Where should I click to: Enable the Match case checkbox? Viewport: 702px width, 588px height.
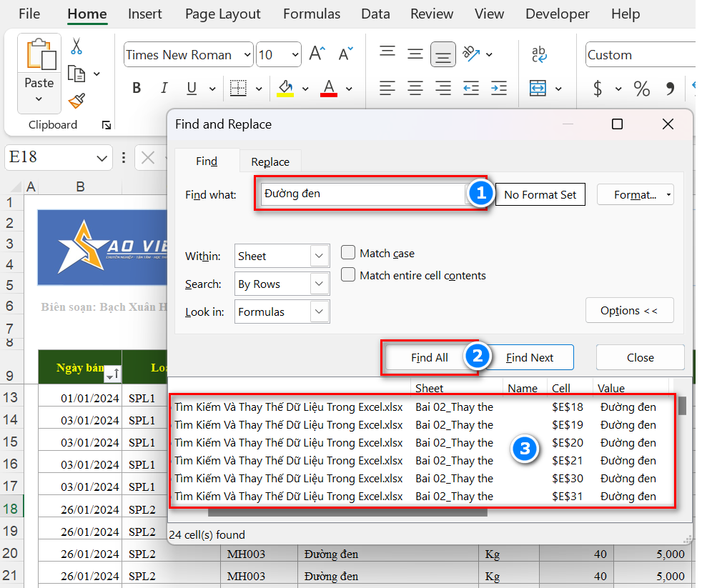[x=348, y=253]
